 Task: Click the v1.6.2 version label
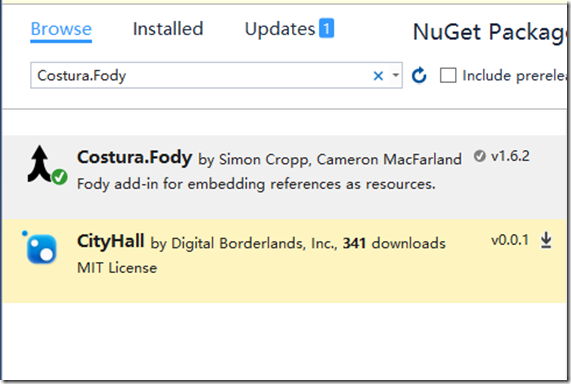point(510,156)
